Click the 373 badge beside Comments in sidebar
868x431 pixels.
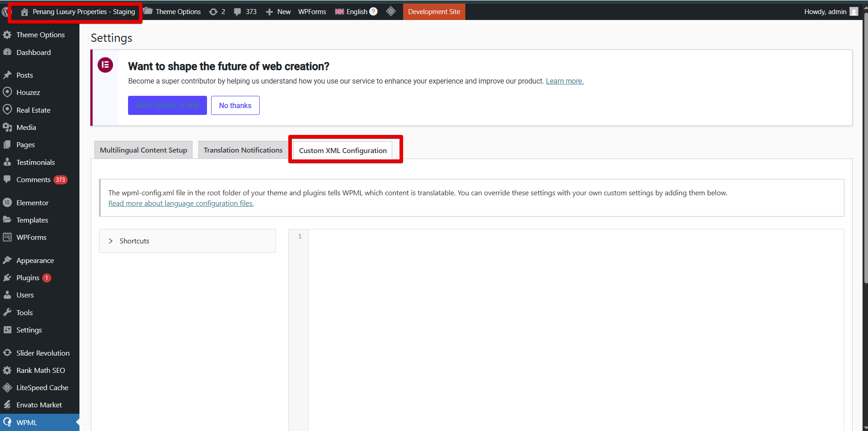tap(60, 180)
